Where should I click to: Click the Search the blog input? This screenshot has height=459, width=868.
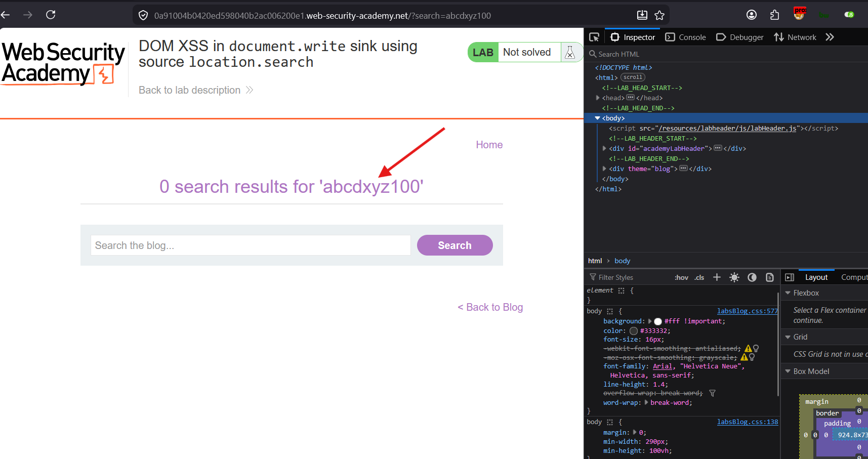point(251,245)
